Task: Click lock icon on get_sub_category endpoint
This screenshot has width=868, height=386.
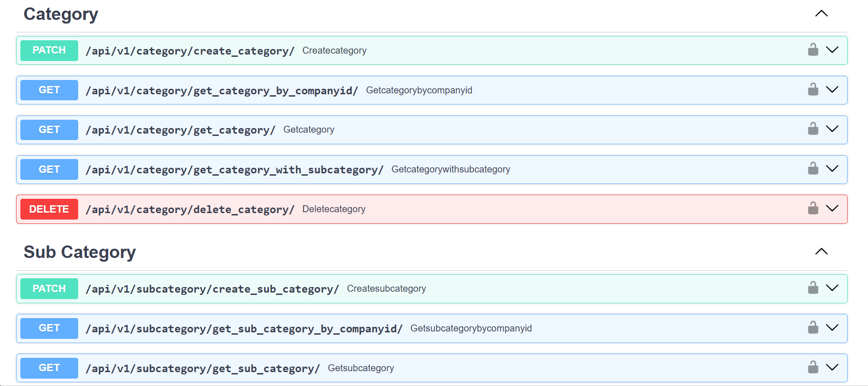Action: click(x=813, y=368)
